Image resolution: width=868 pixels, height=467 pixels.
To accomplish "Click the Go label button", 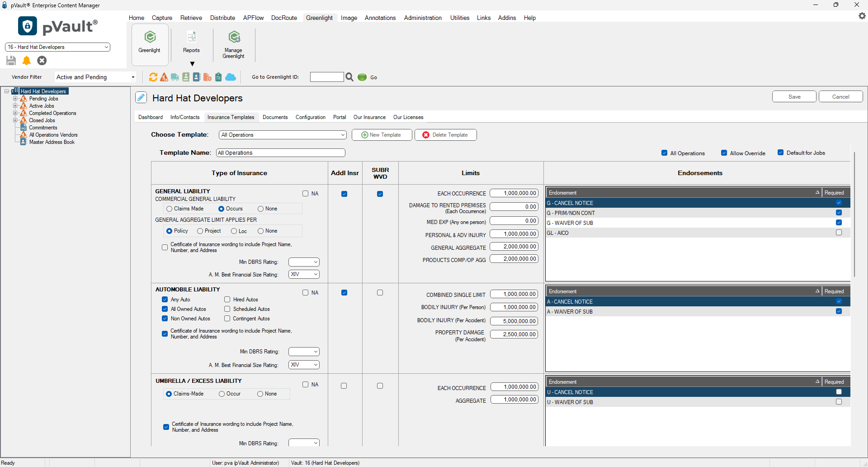I will pyautogui.click(x=373, y=77).
